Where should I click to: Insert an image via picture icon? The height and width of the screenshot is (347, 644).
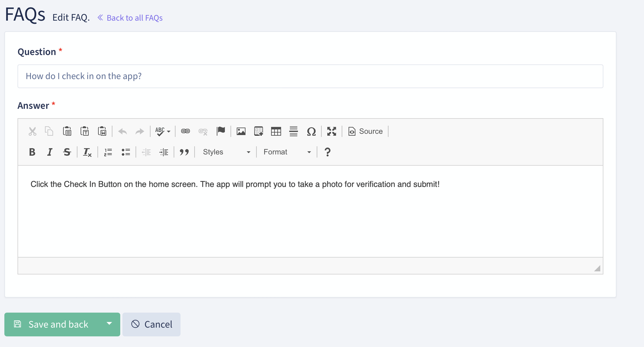click(x=241, y=131)
